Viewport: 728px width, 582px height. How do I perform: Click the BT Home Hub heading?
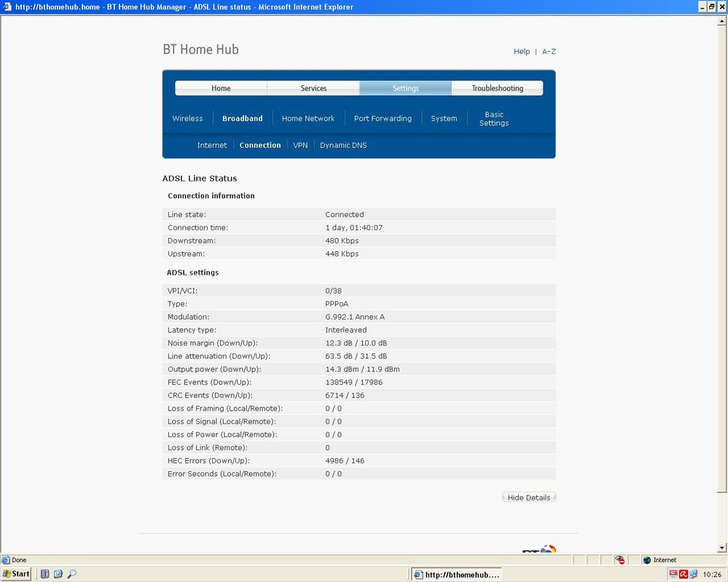point(200,50)
